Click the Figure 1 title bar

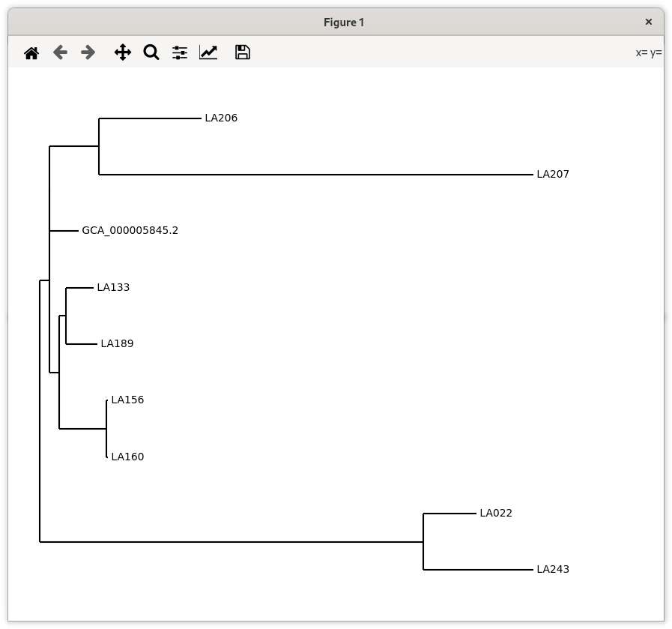(343, 22)
